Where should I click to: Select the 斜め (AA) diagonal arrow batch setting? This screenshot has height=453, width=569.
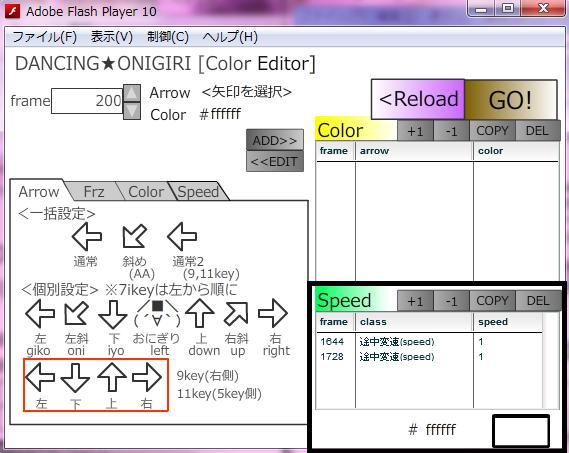(x=134, y=236)
